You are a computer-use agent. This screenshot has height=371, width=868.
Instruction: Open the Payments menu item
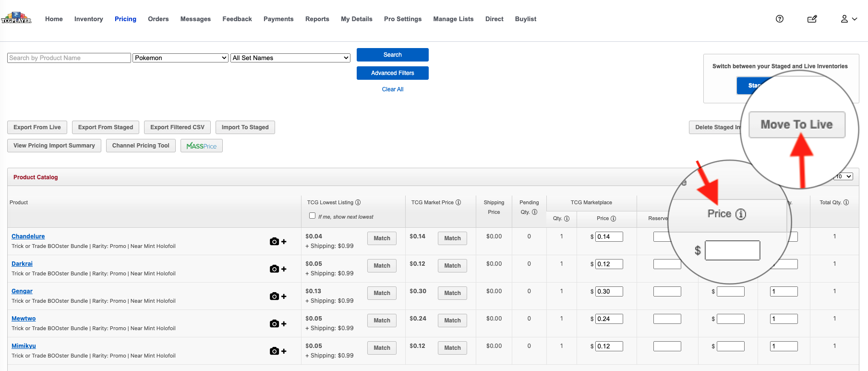[278, 19]
